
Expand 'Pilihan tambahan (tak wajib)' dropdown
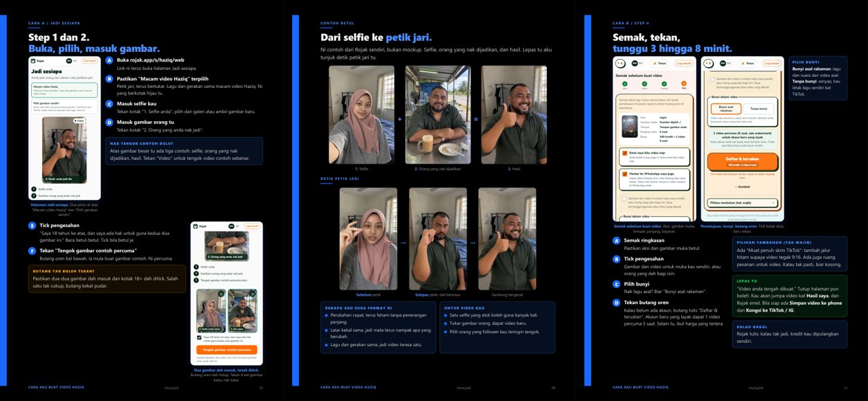pos(742,203)
